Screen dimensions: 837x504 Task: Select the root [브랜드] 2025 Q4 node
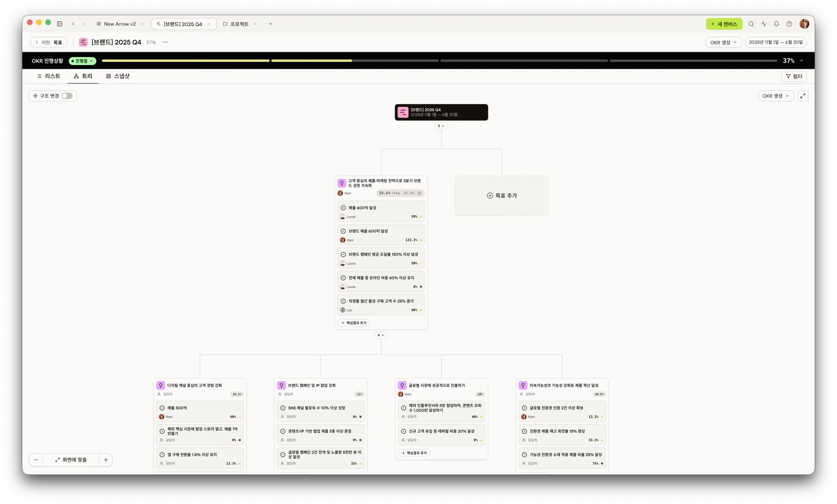click(441, 112)
